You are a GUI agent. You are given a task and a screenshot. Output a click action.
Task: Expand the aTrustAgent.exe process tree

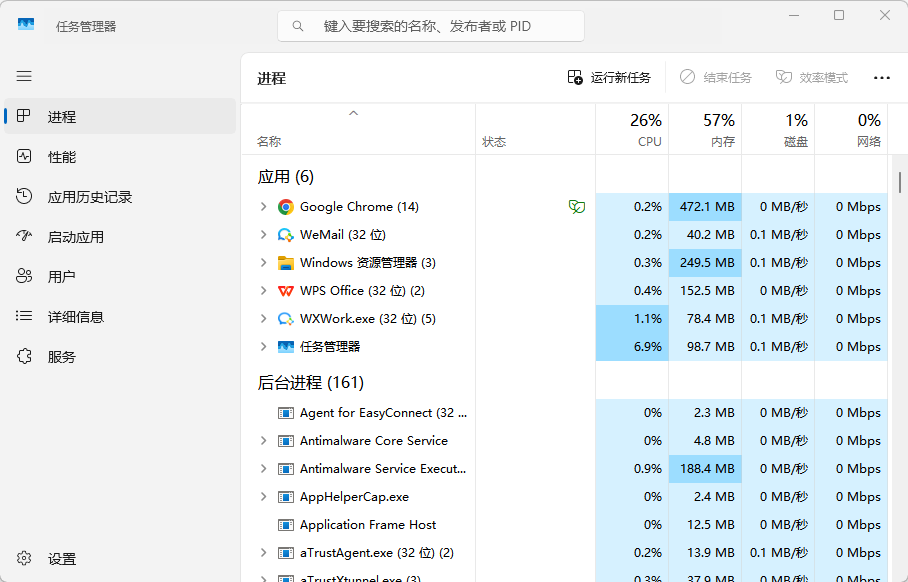[263, 553]
